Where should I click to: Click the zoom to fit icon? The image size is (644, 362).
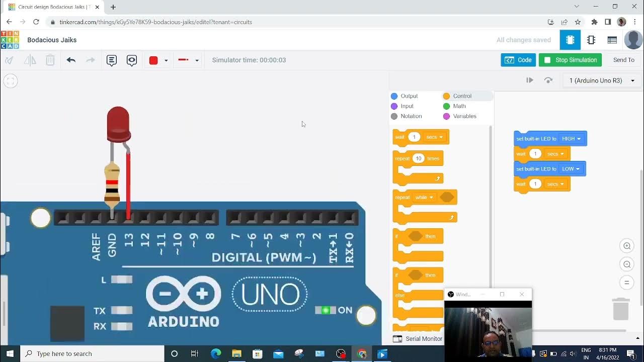[x=10, y=81]
